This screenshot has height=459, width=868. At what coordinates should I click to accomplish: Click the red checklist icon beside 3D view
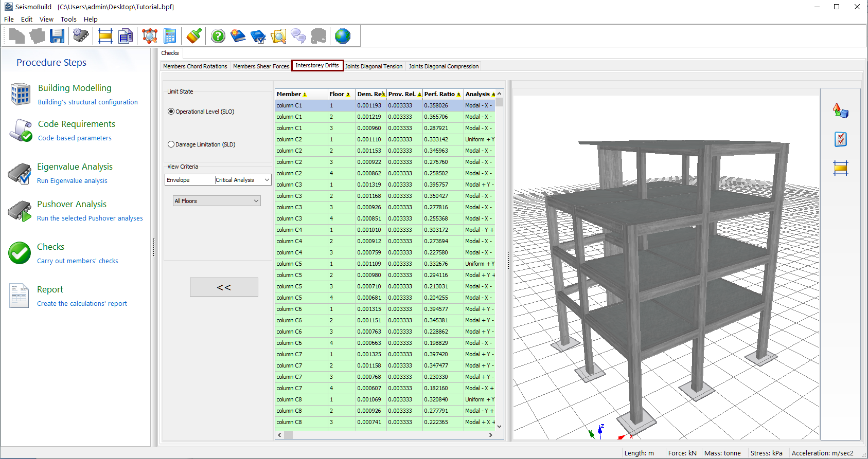coord(840,139)
